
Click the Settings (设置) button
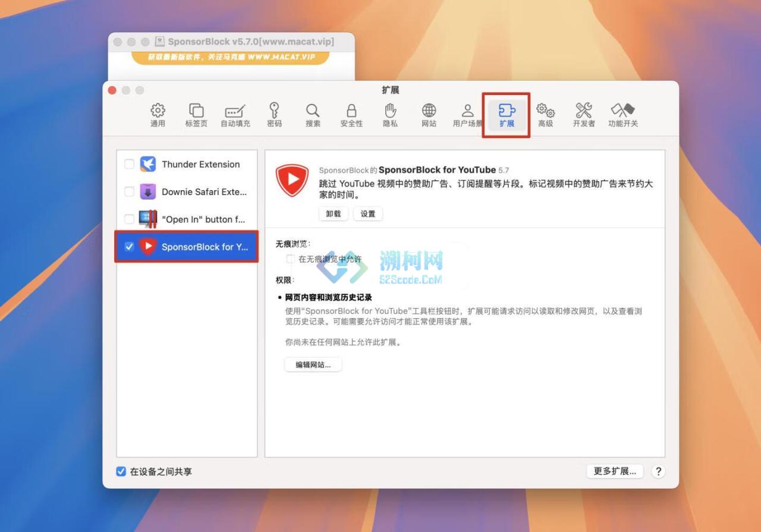[368, 214]
